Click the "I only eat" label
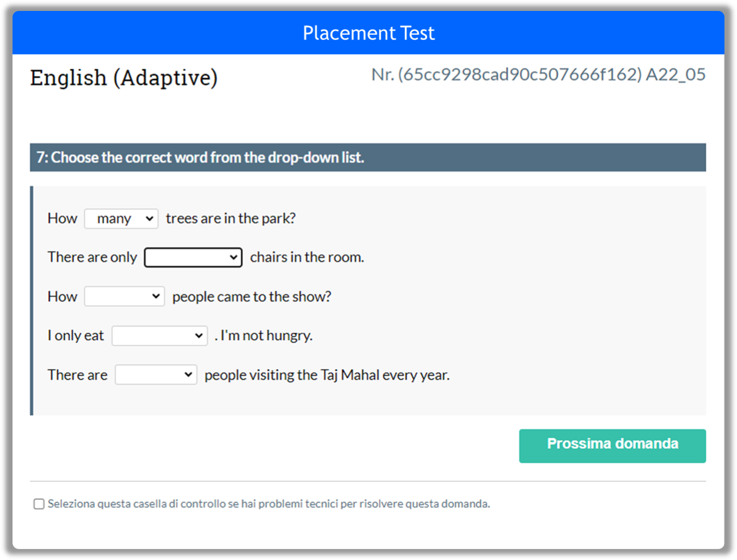 (76, 336)
